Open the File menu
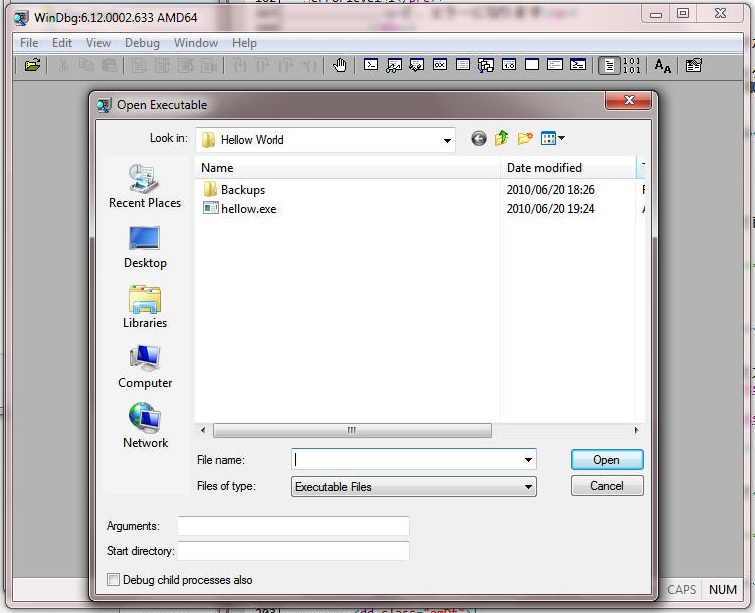Screen dimensions: 755x613 click(29, 43)
